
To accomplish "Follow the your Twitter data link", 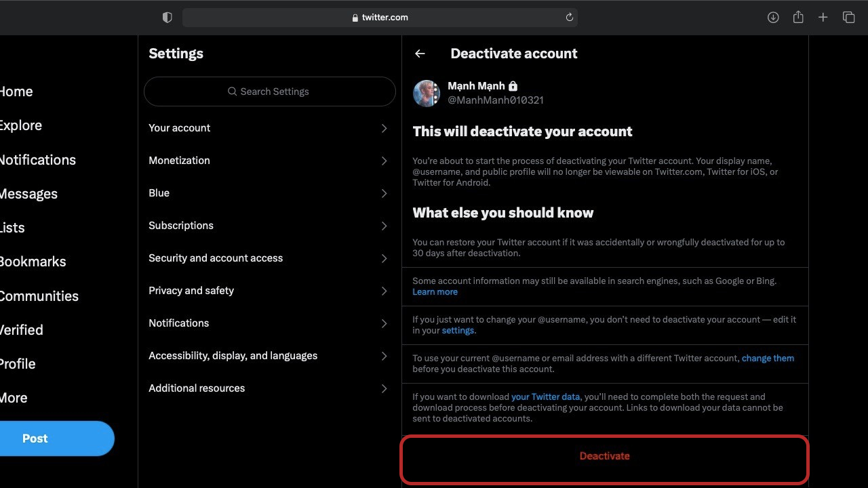I will click(545, 396).
